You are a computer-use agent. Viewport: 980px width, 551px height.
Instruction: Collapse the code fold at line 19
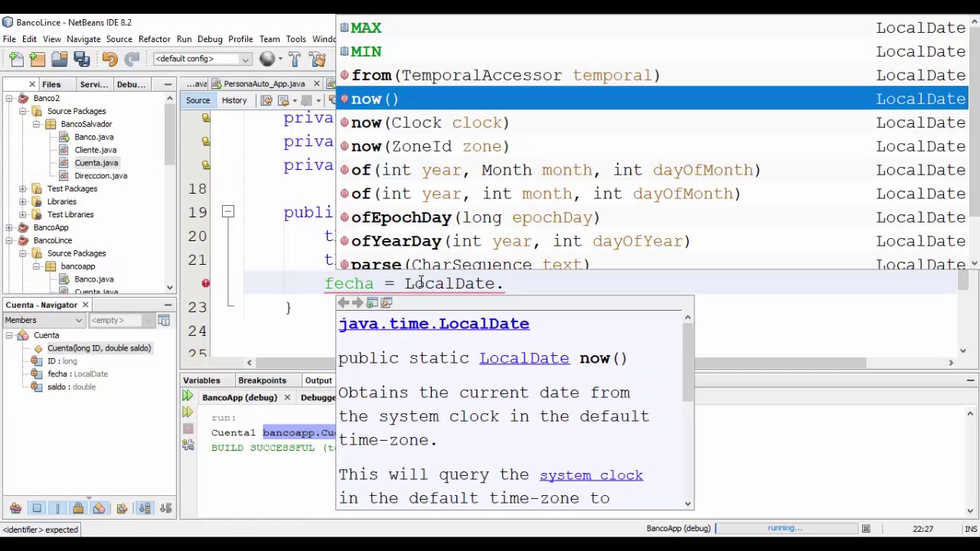pos(227,211)
